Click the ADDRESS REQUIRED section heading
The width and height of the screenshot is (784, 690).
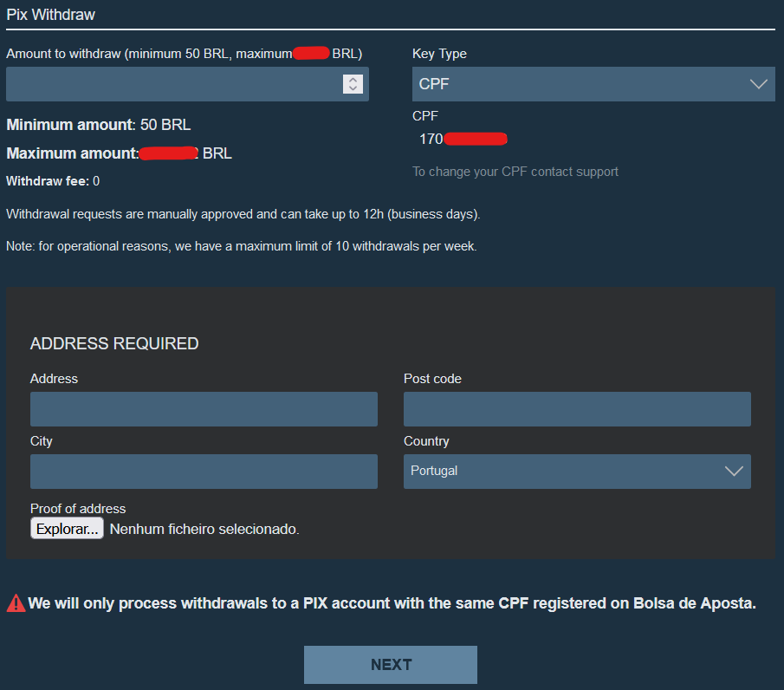tap(114, 344)
